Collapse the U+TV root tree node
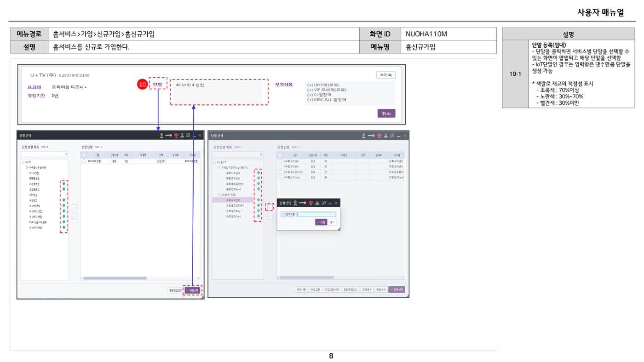This screenshot has height=362, width=644. click(x=23, y=162)
